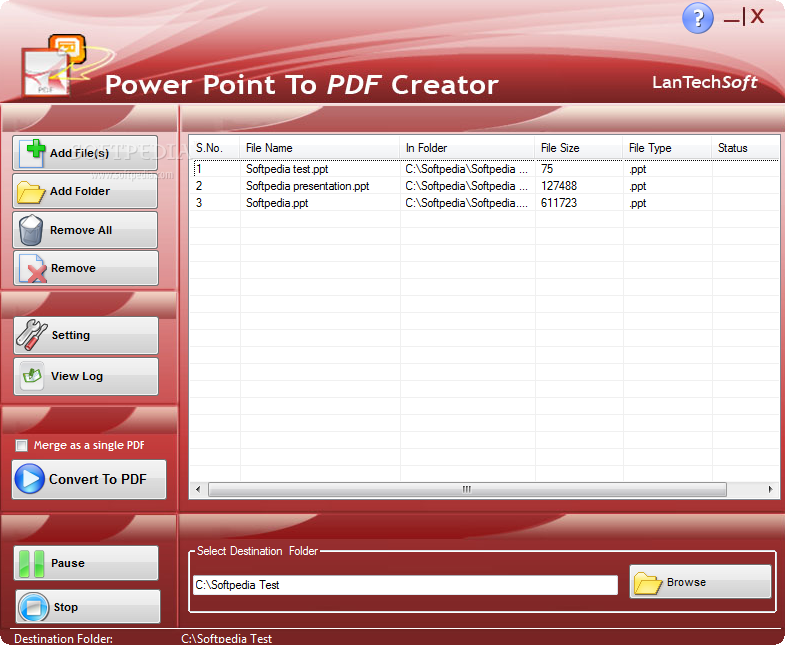The image size is (785, 645).
Task: Close the application with the X button
Action: tap(757, 17)
